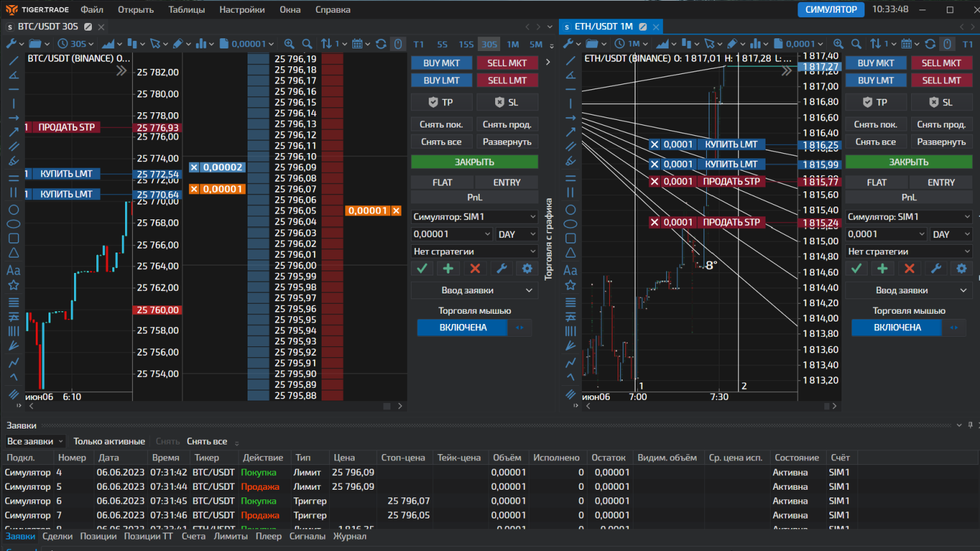Open the Все заявки filter dropdown

coord(35,441)
